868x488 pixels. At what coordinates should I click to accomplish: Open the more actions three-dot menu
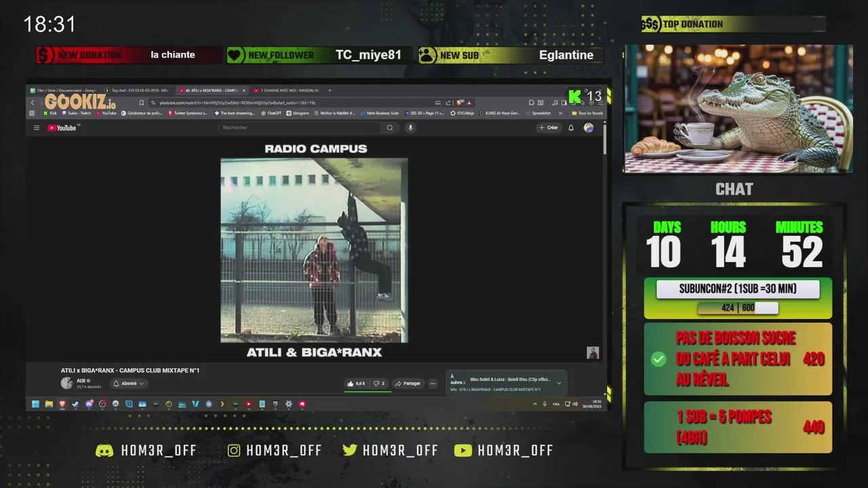click(x=433, y=384)
